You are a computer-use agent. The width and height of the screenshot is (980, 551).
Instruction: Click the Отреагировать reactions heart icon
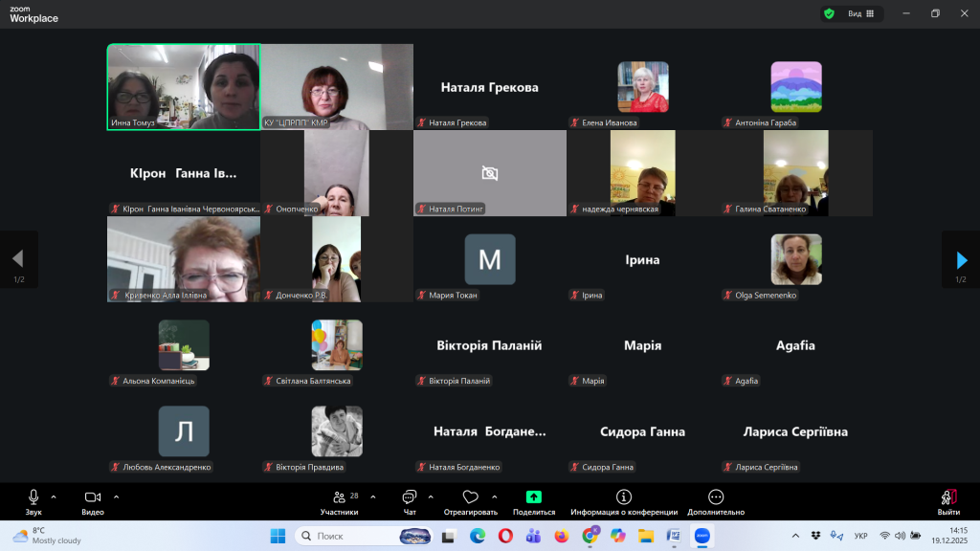point(470,497)
